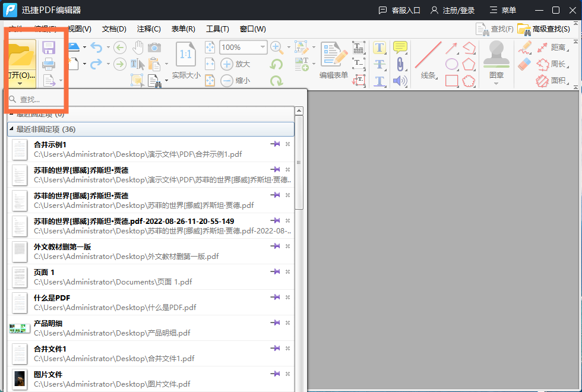Select the Underline text tool

(379, 81)
